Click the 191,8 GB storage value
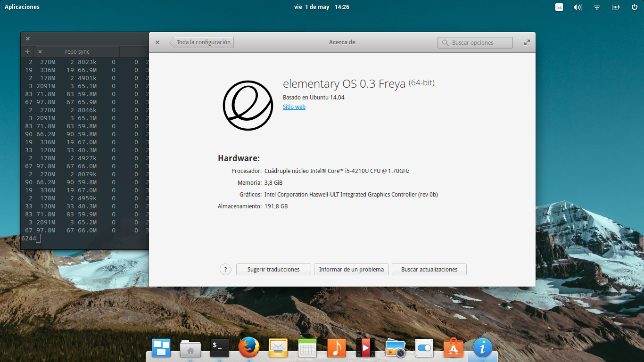The width and height of the screenshot is (644, 362). [276, 206]
